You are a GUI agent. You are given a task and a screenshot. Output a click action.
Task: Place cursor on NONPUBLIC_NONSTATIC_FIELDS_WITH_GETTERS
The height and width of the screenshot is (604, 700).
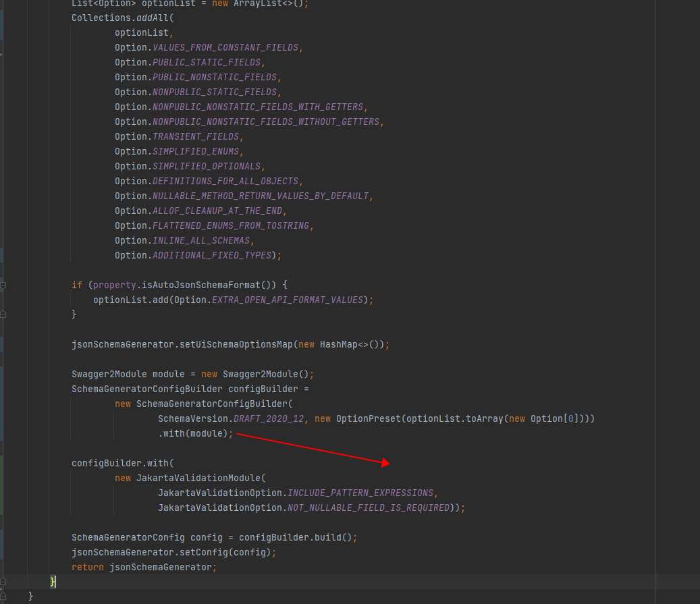[258, 107]
